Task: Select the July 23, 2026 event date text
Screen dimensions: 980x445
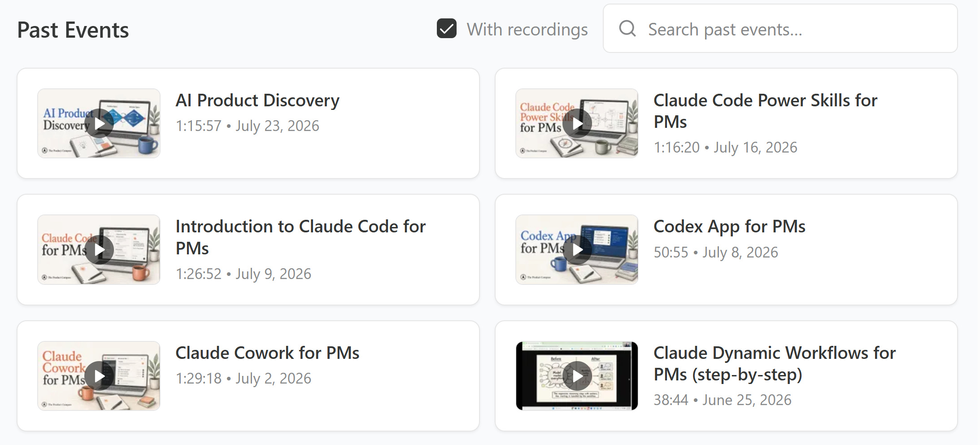Action: pyautogui.click(x=278, y=126)
